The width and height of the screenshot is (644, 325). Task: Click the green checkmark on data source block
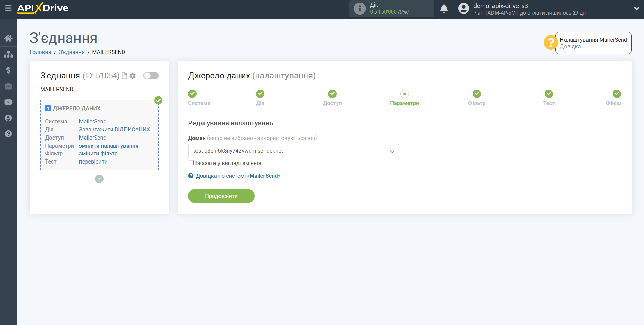158,100
